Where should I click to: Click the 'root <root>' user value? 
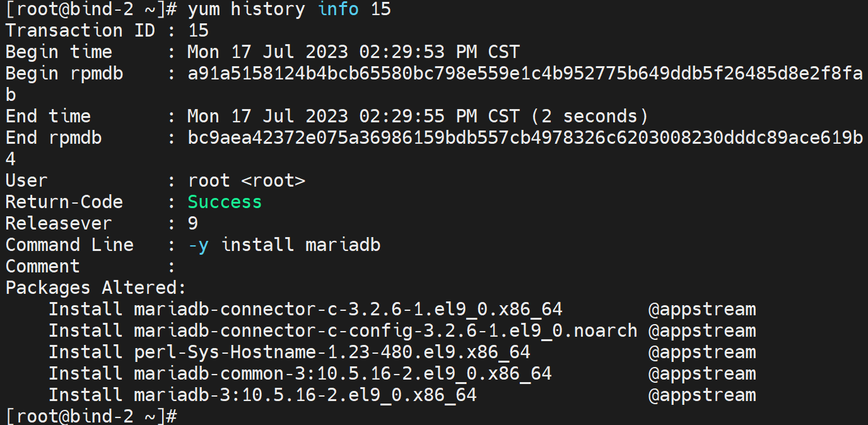tap(247, 181)
